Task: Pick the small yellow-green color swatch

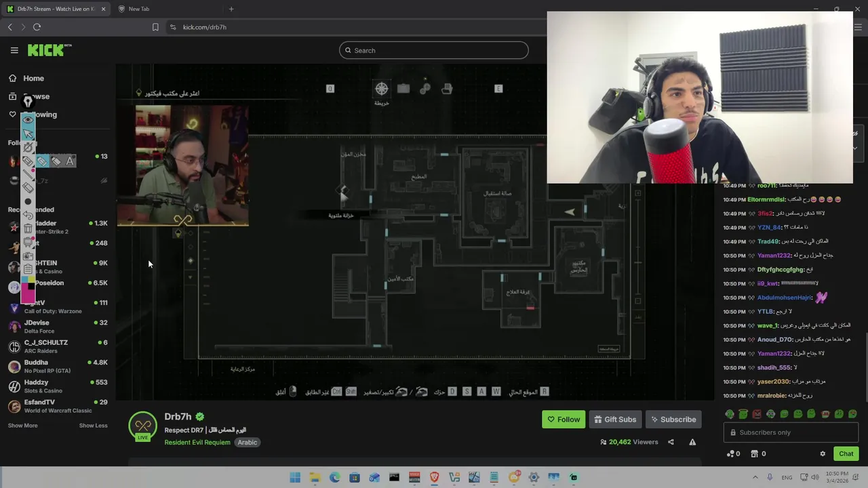Action: point(31,279)
